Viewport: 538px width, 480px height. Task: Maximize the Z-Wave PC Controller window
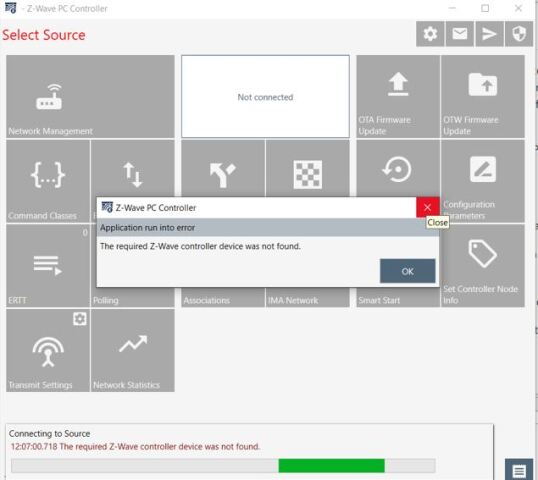[485, 8]
